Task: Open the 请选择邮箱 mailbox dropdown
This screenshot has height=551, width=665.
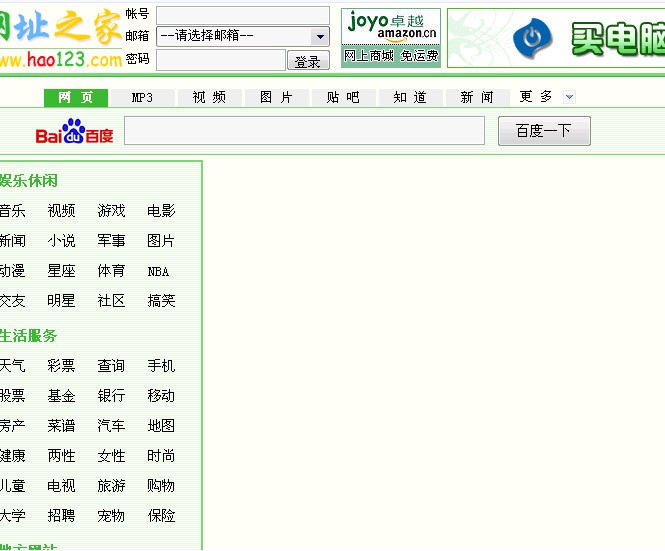Action: tap(243, 36)
